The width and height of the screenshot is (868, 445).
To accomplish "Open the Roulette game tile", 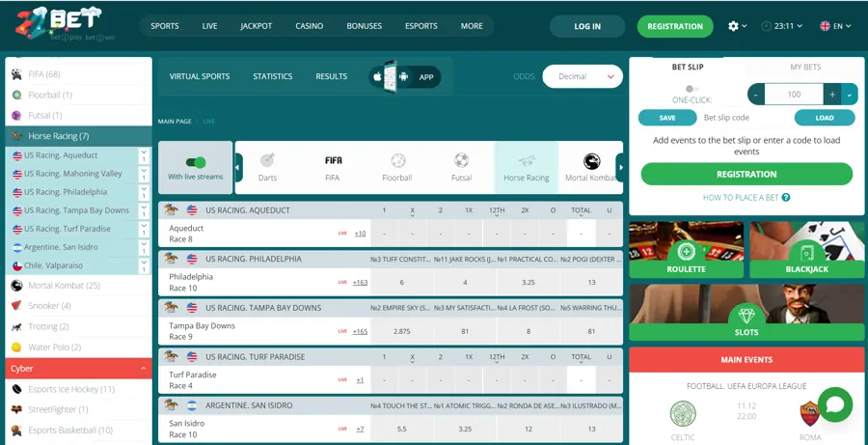I will pyautogui.click(x=686, y=250).
